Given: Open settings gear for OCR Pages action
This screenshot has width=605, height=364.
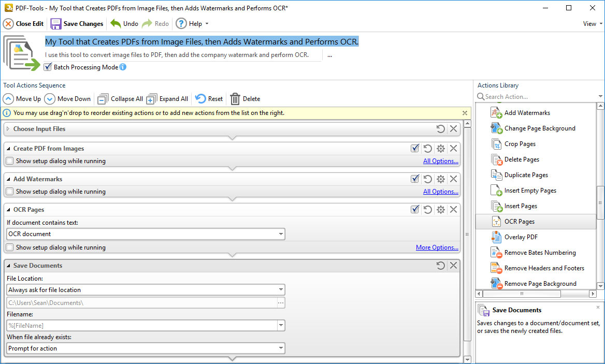Looking at the screenshot, I should point(441,210).
